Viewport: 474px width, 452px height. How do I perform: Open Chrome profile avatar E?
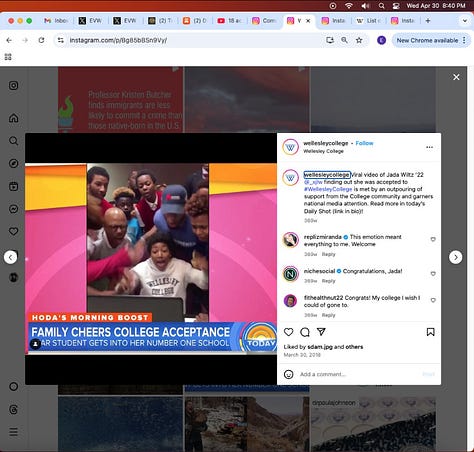click(x=381, y=40)
